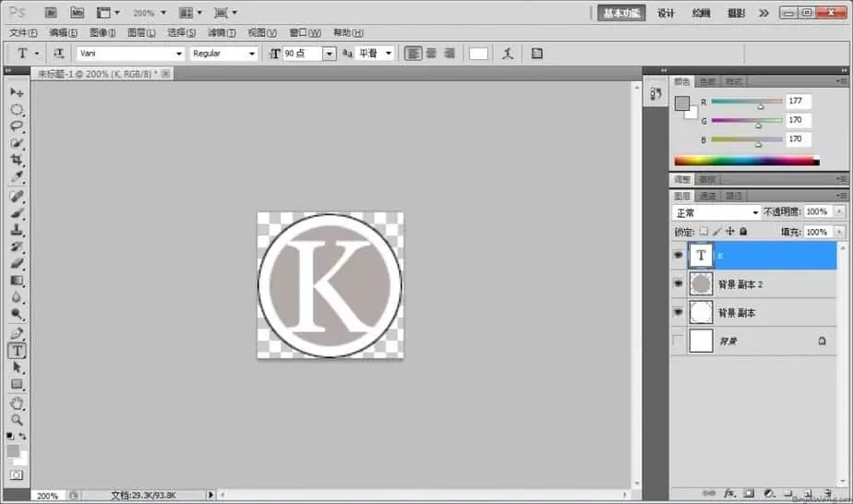Open the 图层(L) menu

(141, 33)
